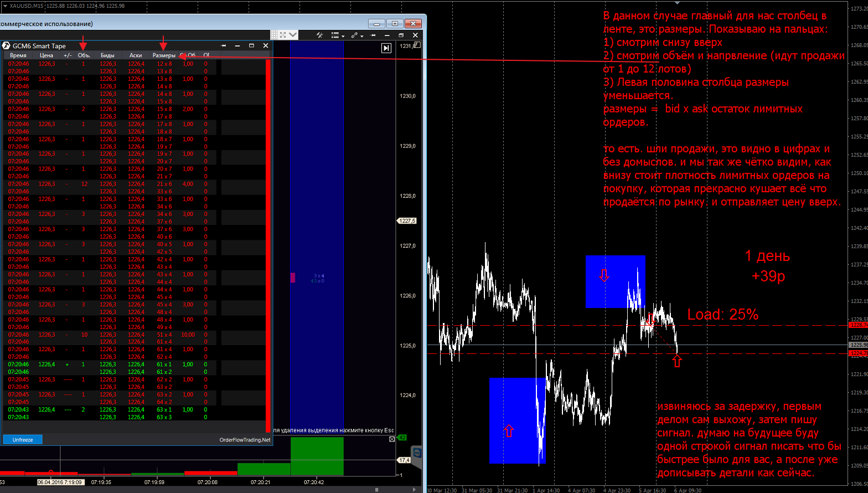Click the F icon by the price scale
The height and width of the screenshot is (493, 868).
coord(417,45)
